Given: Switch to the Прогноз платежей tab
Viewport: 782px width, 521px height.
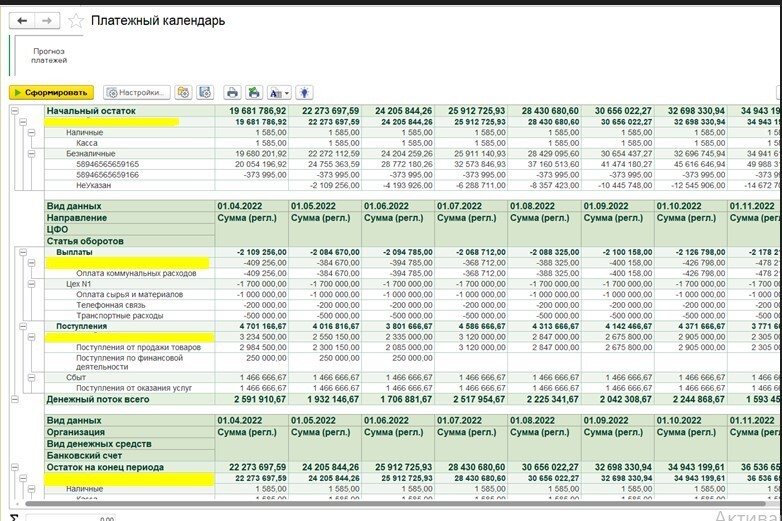Looking at the screenshot, I should (49, 54).
